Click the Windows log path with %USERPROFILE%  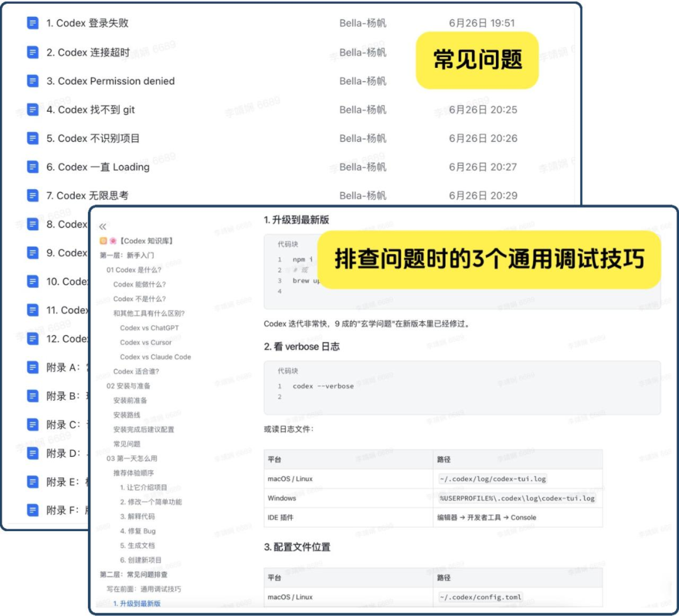[517, 498]
